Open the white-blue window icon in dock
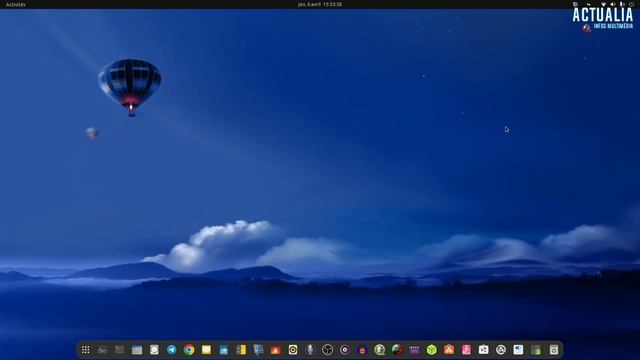 click(x=518, y=350)
